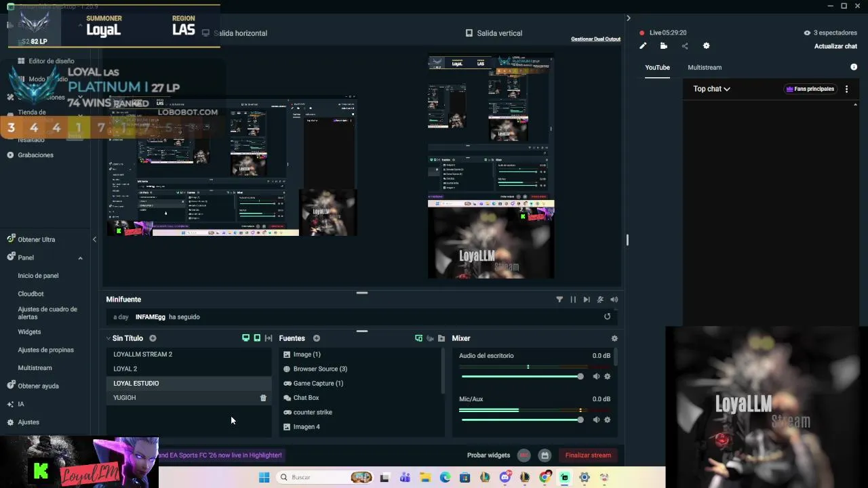Toggle horizontal display in scenes header
868x488 pixels.
[245, 338]
